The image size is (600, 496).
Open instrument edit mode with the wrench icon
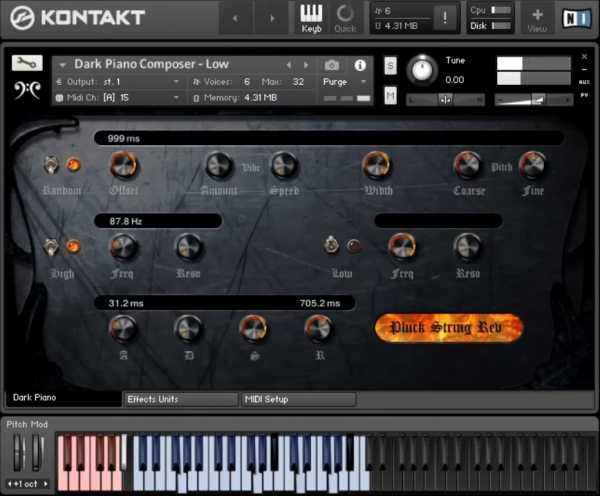[x=27, y=63]
